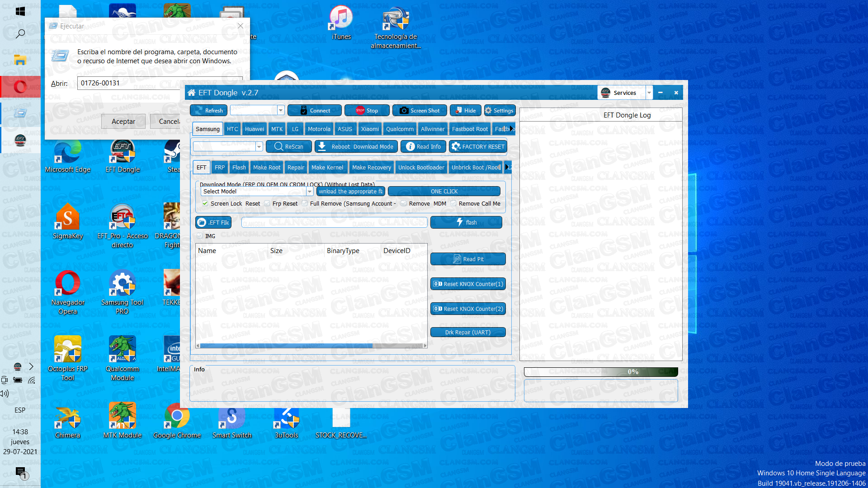
Task: Open SigmaKey desktop icon
Action: point(68,221)
